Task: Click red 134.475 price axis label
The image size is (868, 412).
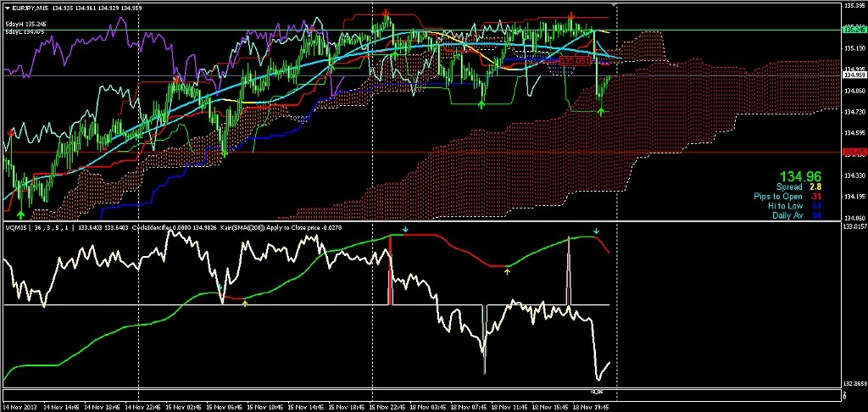Action: pos(854,151)
